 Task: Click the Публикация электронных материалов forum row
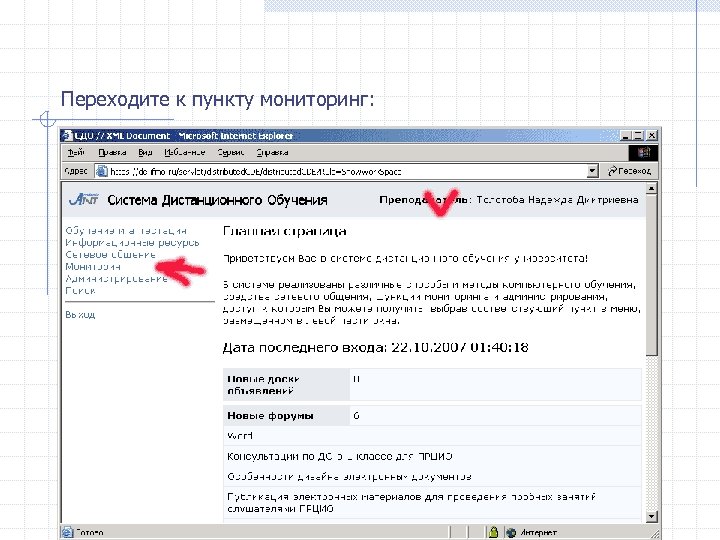pos(432,503)
